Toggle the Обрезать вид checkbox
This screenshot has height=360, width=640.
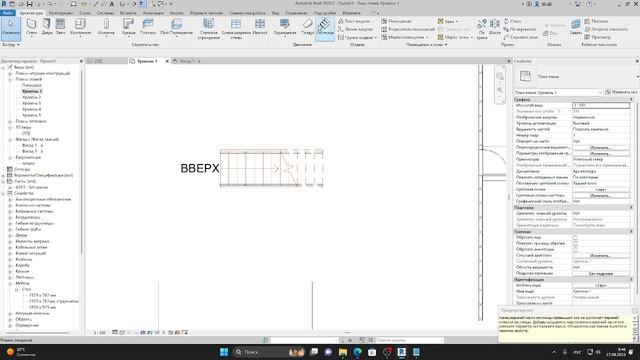coord(575,237)
